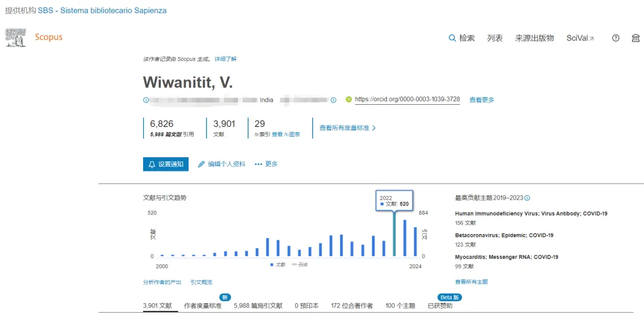Open topic Myocarditis; Messenger RNA; COVID-19
The width and height of the screenshot is (644, 321).
[x=506, y=257]
